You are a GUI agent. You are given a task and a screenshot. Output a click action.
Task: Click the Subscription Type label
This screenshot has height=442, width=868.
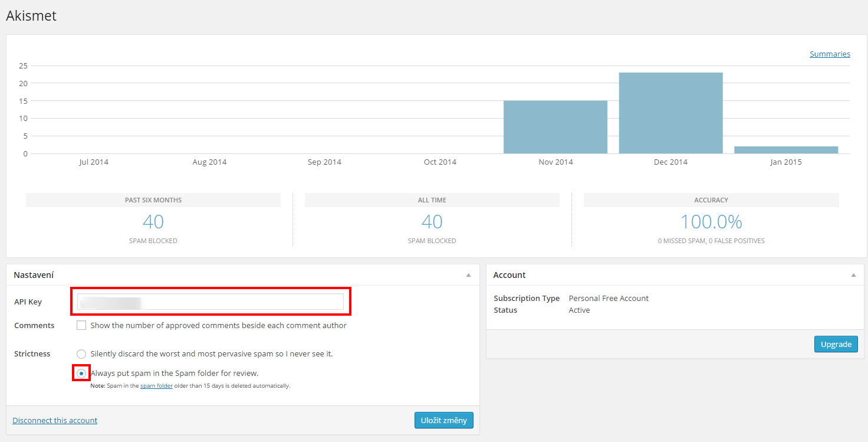[527, 298]
